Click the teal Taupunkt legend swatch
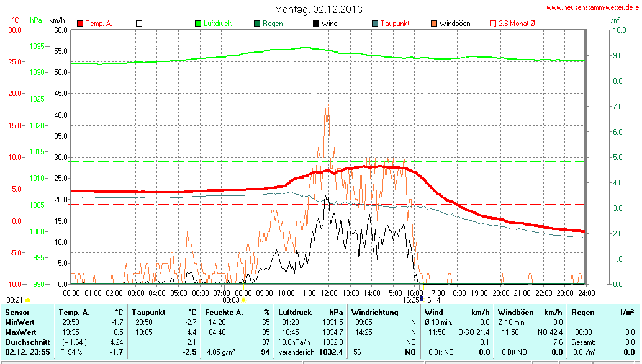The image size is (642, 364). tap(375, 24)
